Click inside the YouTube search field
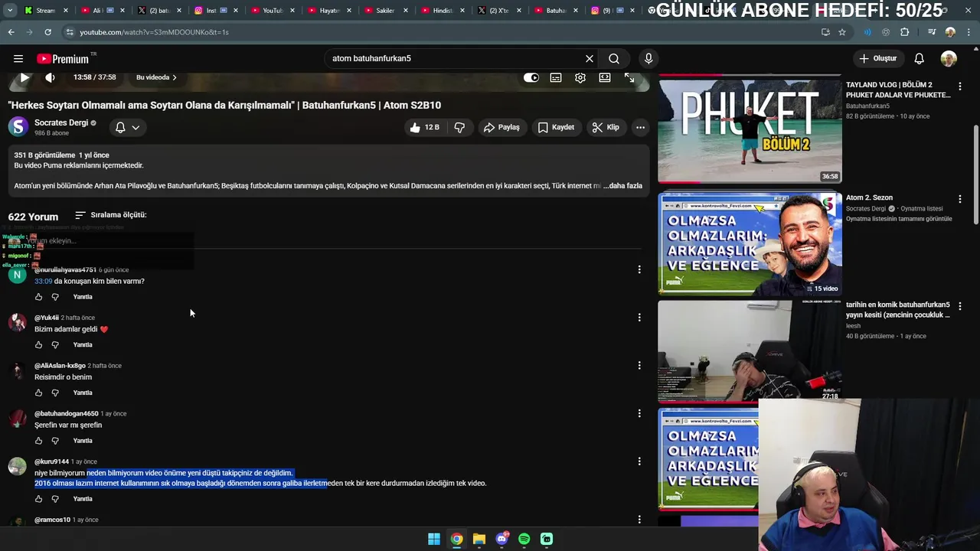This screenshot has height=551, width=980. 454,59
